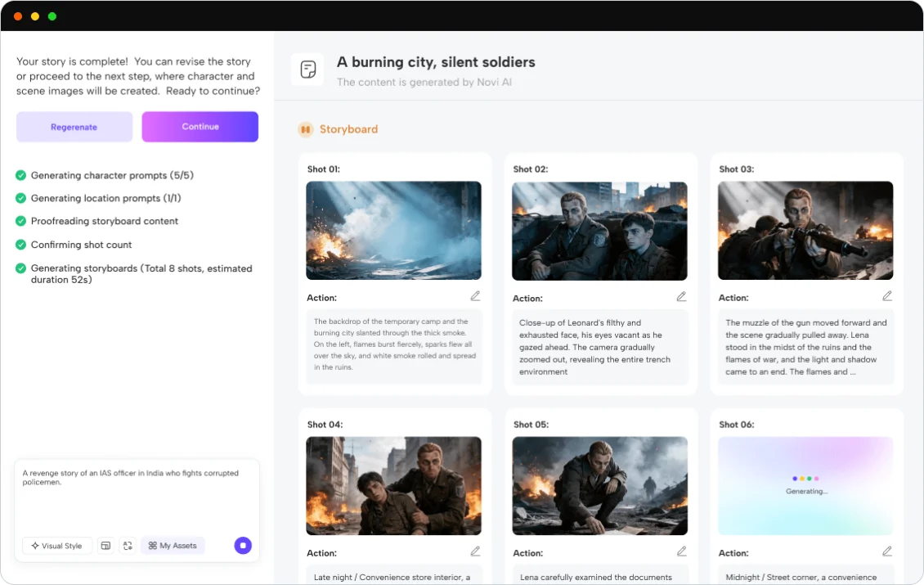Open the Shot 05 crouching soldier thumbnail
This screenshot has width=924, height=585.
click(x=600, y=486)
